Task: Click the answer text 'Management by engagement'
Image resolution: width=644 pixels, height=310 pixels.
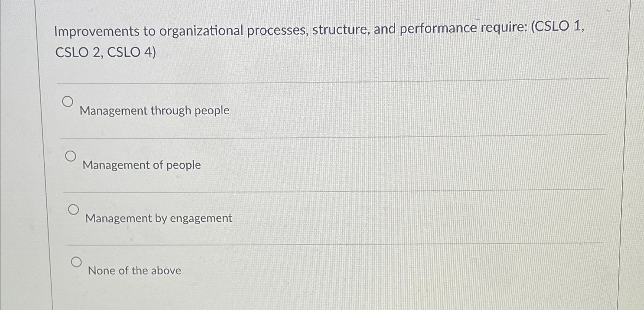Action: [x=158, y=218]
